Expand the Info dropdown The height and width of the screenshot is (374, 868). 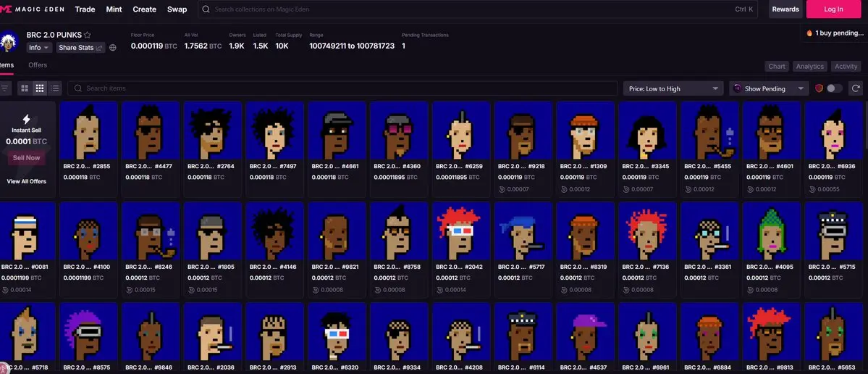pyautogui.click(x=39, y=48)
